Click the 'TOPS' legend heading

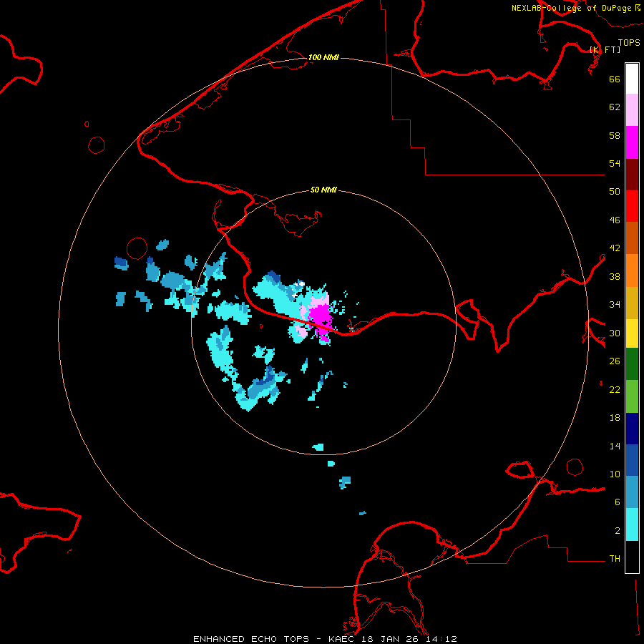point(629,42)
